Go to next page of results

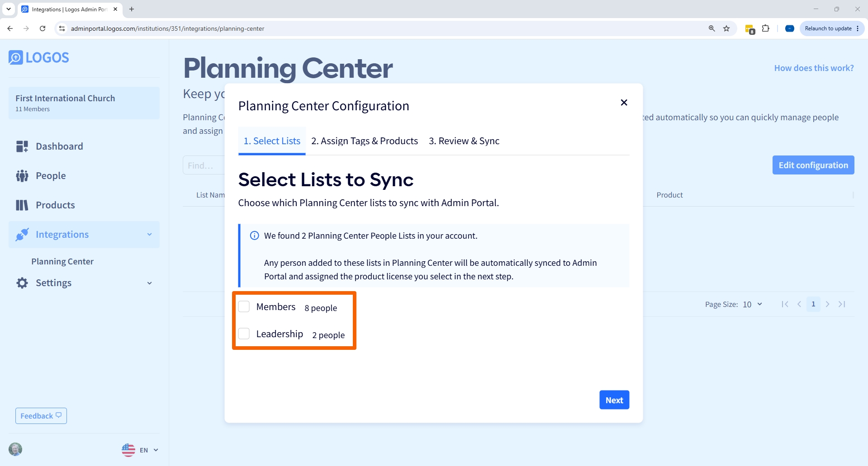[x=827, y=304]
